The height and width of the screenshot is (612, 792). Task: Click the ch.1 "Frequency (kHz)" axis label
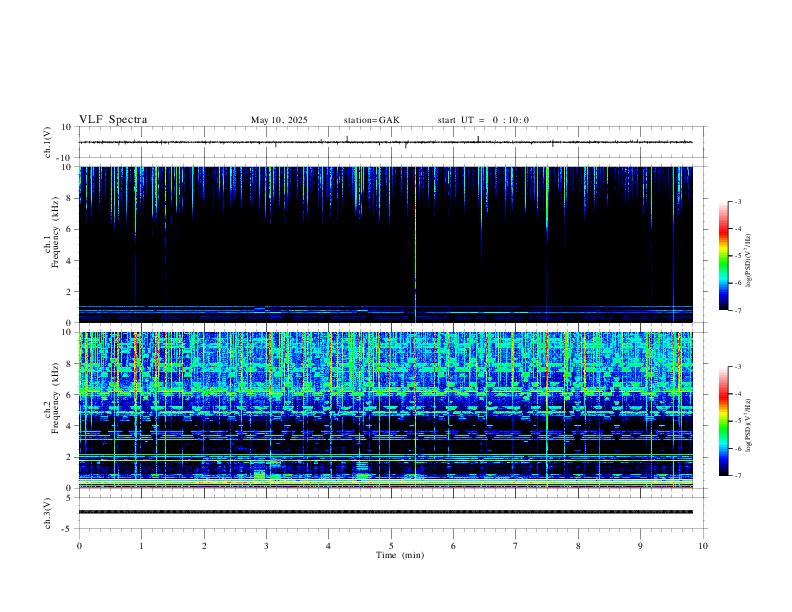56,232
